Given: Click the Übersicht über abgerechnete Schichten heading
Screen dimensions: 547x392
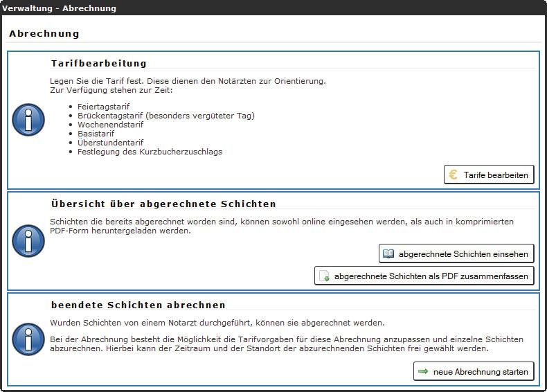Looking at the screenshot, I should (x=163, y=204).
